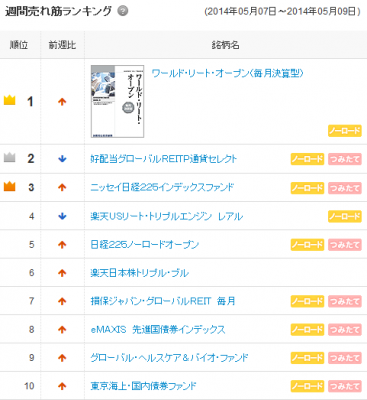Click ノーロード badge for ニッセイ日経225
The image size is (367, 400).
[x=307, y=188]
